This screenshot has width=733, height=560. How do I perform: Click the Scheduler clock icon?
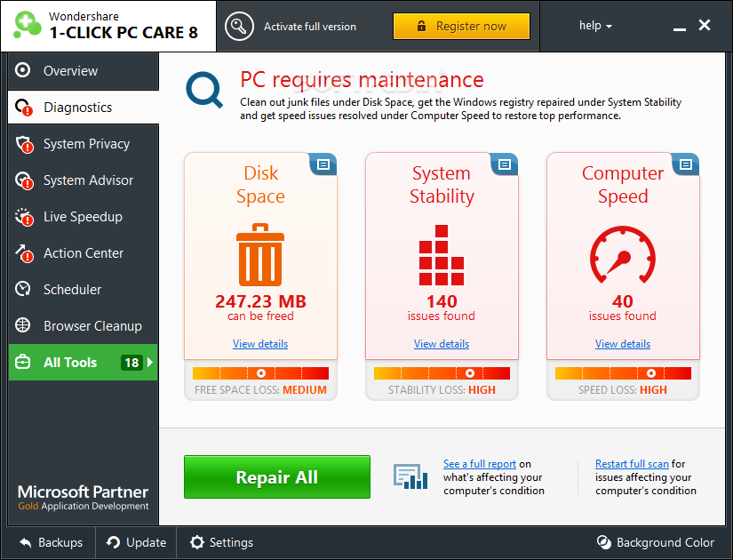[22, 289]
